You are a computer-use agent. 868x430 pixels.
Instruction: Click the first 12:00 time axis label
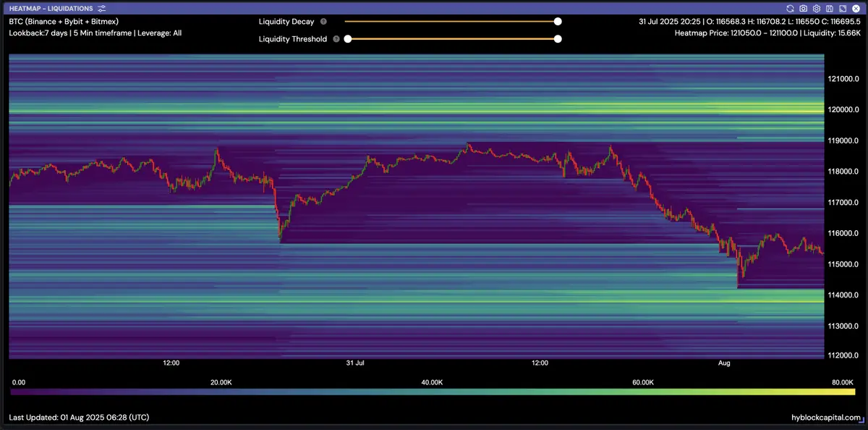pos(171,363)
